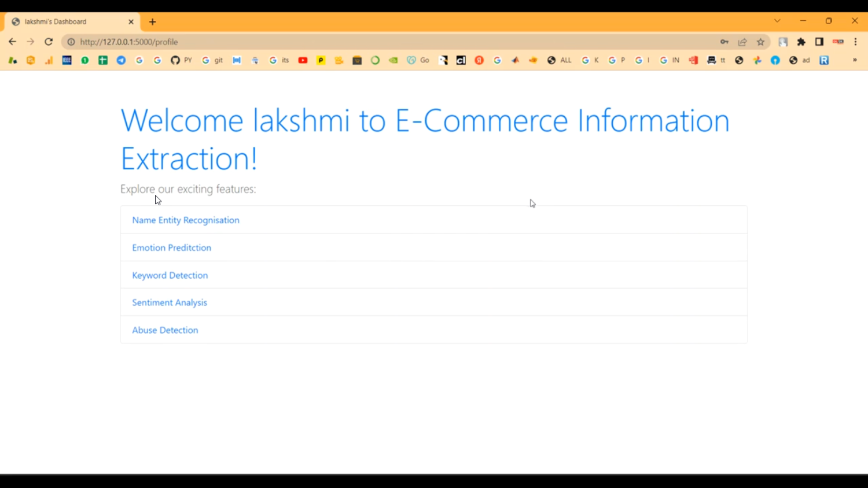Click 'Explore our exciting features:' text

[188, 189]
